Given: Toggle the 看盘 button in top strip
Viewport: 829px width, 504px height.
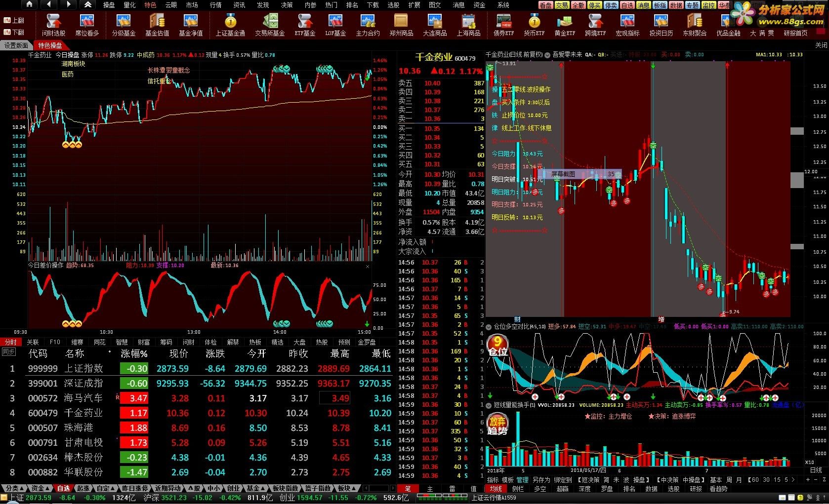Looking at the screenshot, I should pos(545,5).
